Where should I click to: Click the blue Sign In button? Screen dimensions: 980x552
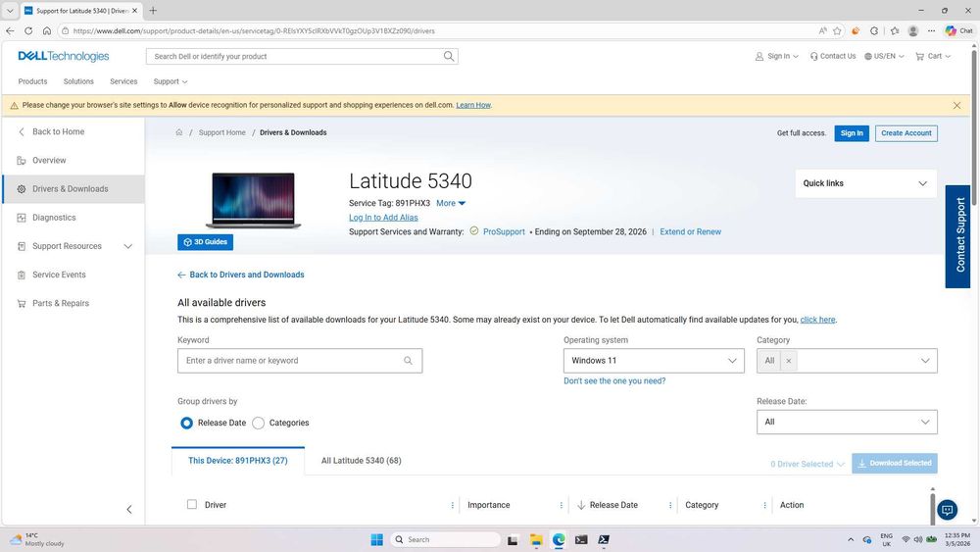852,133
